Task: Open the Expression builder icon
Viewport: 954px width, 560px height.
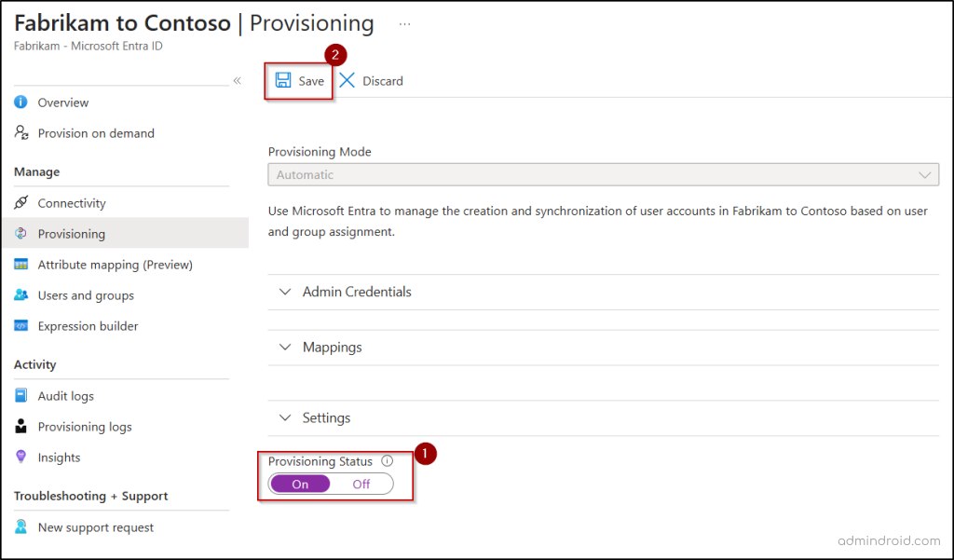Action: [x=20, y=326]
